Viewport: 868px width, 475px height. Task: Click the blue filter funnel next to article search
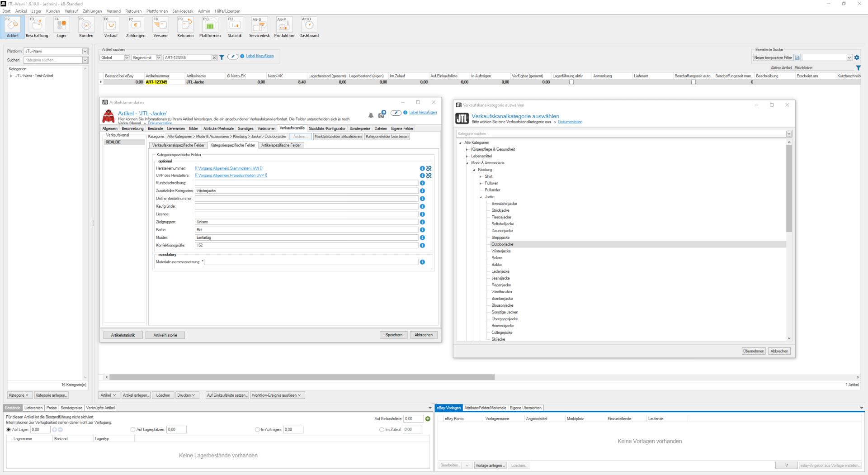point(222,57)
